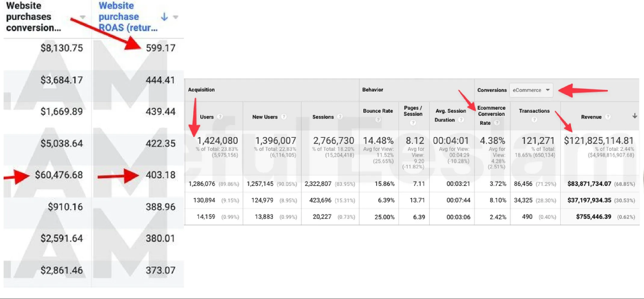Sort by Website purchase ROAS column header
Screen dimensions: 644x299
(128, 17)
